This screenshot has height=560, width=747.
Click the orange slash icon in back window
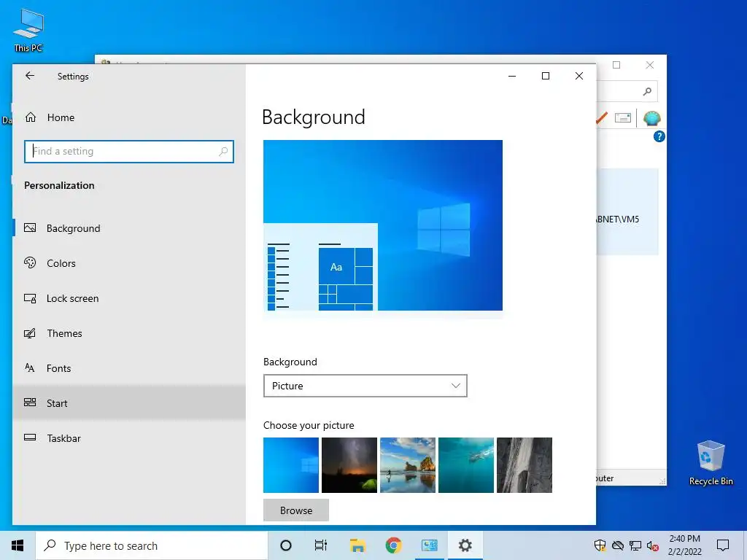(x=602, y=117)
